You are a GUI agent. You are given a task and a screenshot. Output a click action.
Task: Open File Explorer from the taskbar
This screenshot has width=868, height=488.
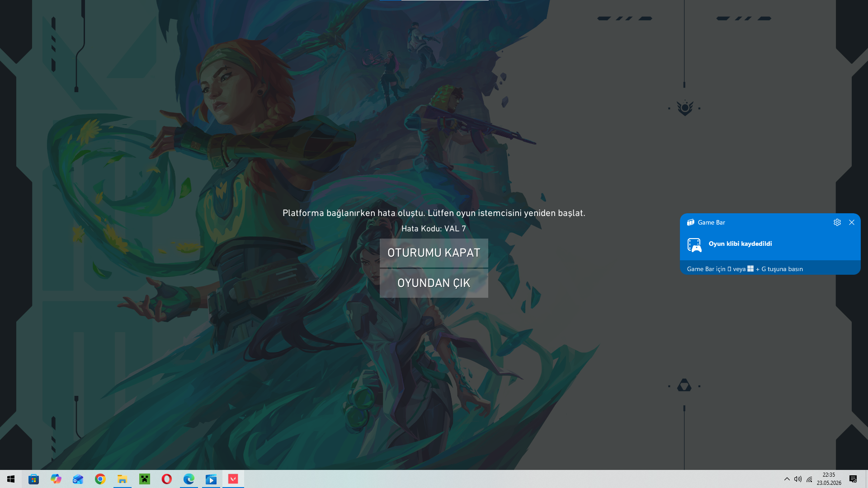(122, 479)
